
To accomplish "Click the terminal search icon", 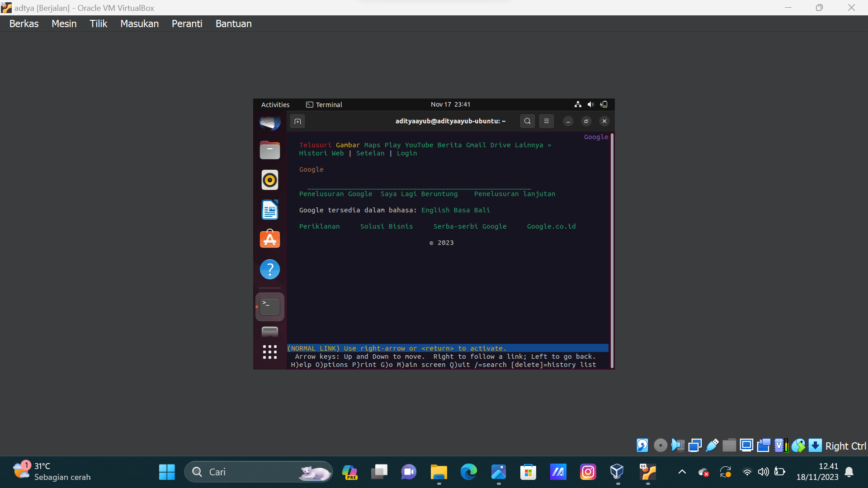I will tap(527, 121).
